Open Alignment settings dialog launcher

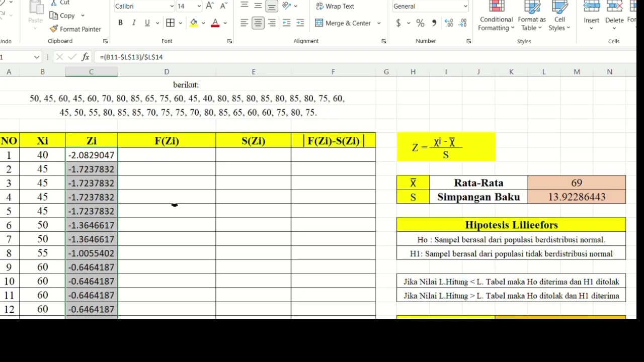[383, 41]
